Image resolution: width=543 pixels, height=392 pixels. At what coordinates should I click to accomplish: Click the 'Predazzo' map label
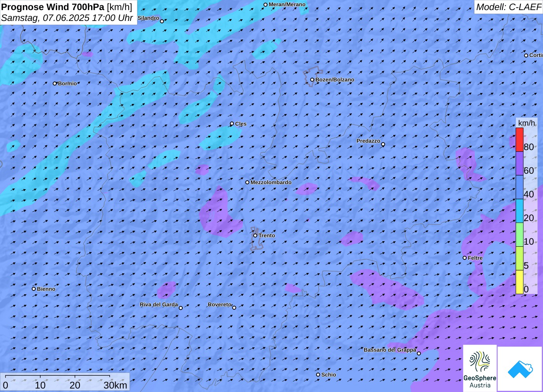pos(368,141)
